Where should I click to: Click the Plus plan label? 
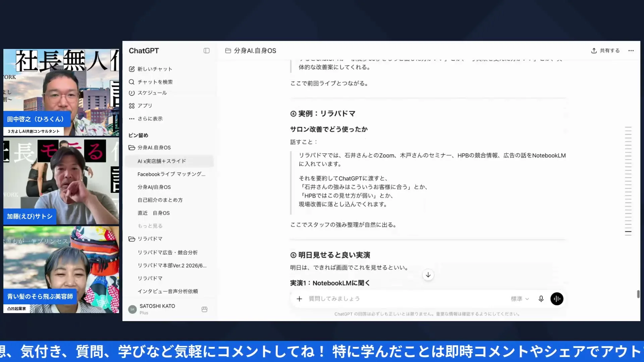tap(144, 313)
